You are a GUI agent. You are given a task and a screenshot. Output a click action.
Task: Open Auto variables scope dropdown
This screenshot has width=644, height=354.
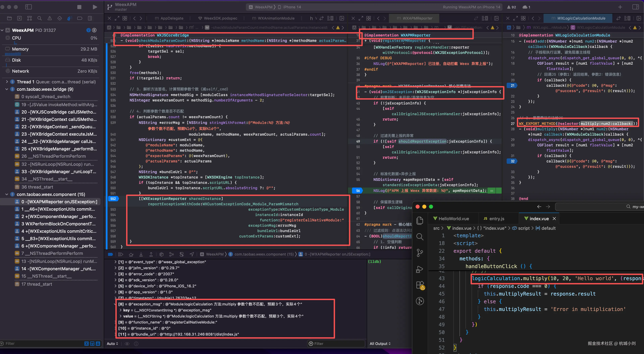112,343
